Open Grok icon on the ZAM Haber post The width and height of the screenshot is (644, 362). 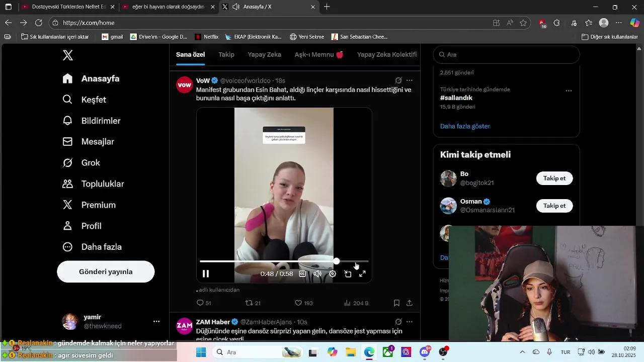pyautogui.click(x=398, y=322)
